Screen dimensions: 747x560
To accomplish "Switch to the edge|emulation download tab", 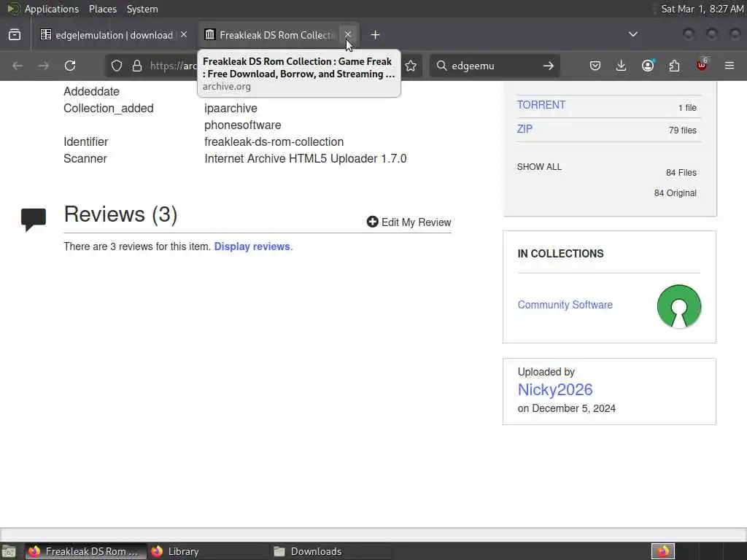I will click(113, 35).
